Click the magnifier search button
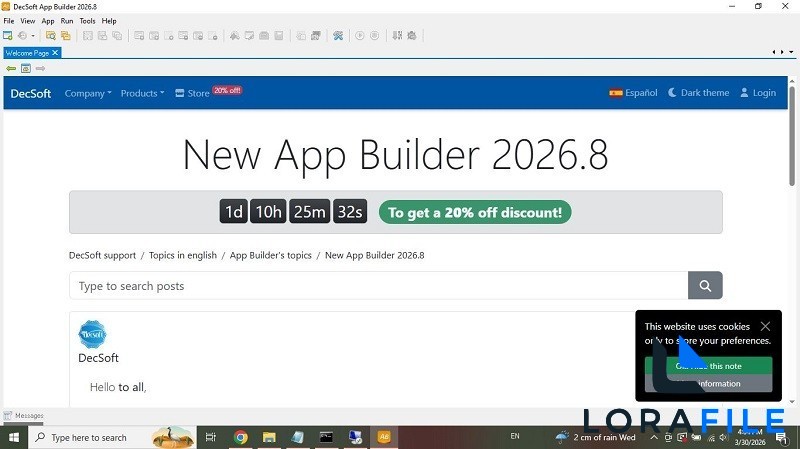 (705, 286)
